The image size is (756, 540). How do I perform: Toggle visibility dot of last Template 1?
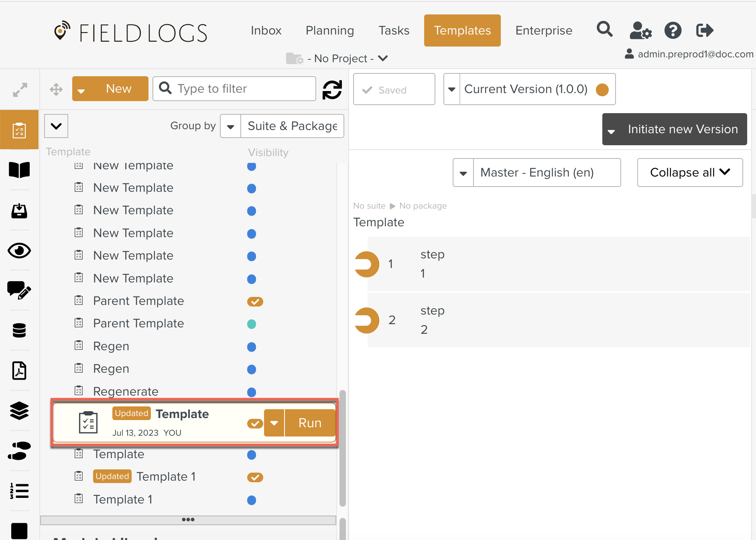click(x=252, y=500)
